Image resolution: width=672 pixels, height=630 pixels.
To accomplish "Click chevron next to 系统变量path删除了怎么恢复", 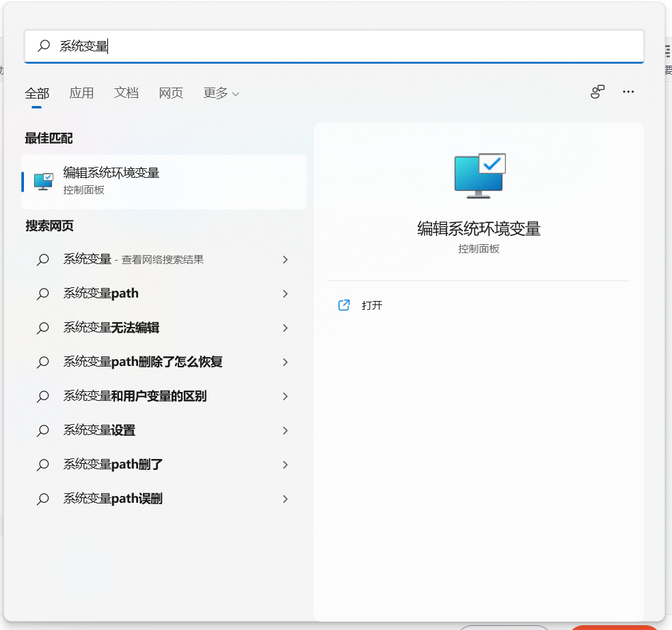I will [x=285, y=362].
